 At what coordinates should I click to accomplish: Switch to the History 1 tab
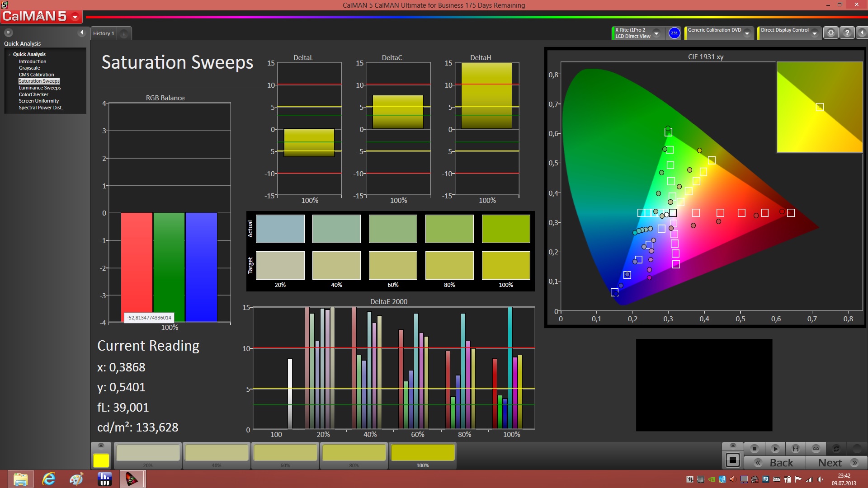pos(104,33)
